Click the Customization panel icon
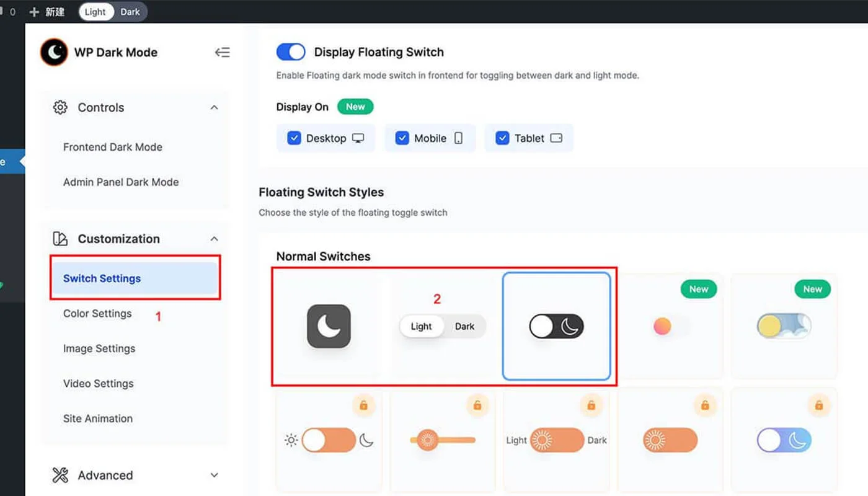Image resolution: width=868 pixels, height=496 pixels. pyautogui.click(x=60, y=239)
